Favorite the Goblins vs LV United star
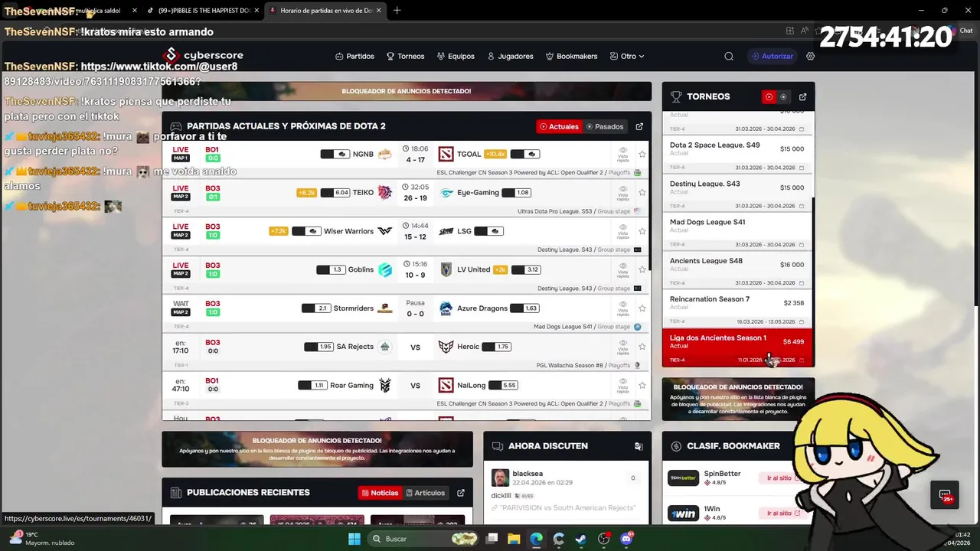980x551 pixels. [x=642, y=270]
